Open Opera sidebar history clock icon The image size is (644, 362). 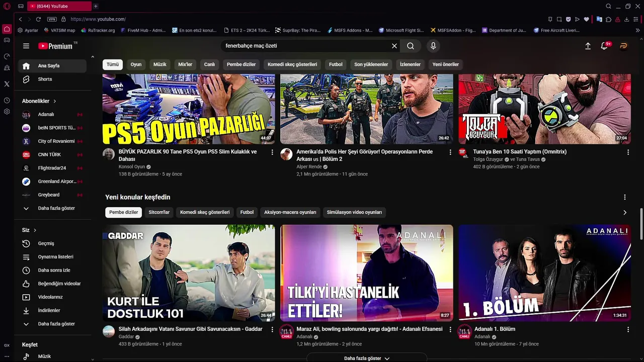(7, 101)
